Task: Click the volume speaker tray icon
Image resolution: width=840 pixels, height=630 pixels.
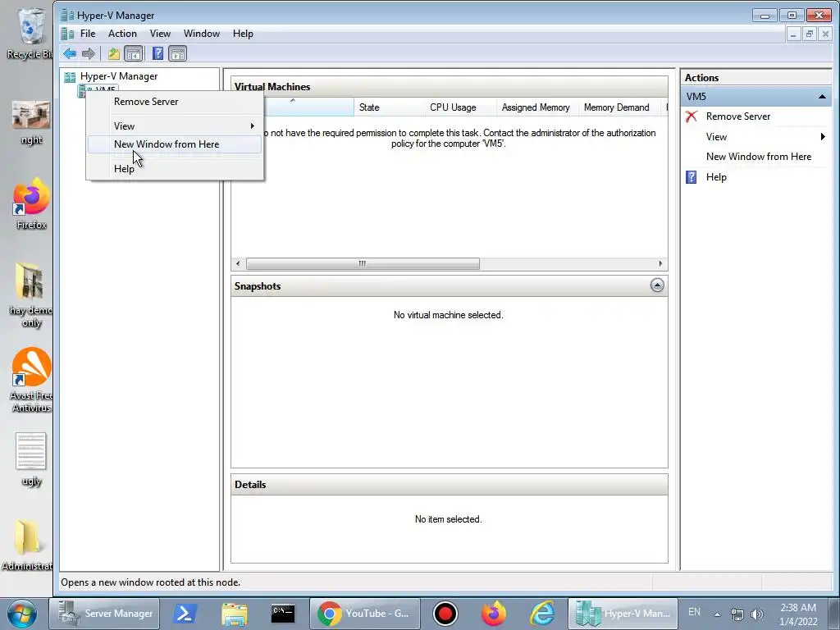Action: pos(756,614)
